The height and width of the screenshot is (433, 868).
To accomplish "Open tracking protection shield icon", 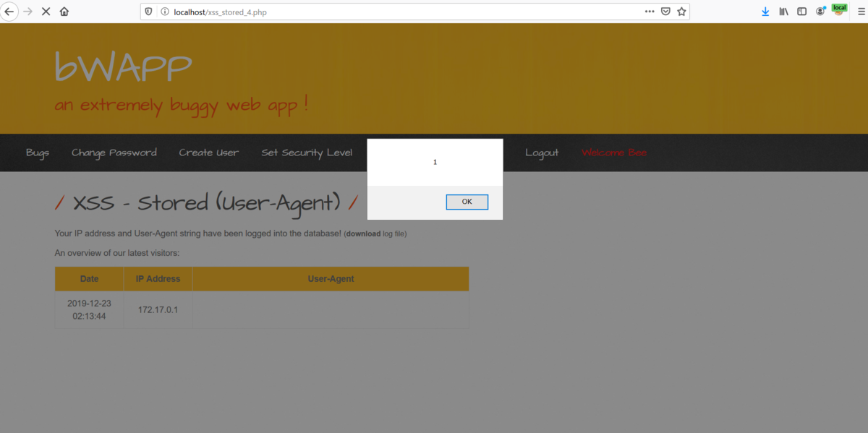I will [149, 12].
